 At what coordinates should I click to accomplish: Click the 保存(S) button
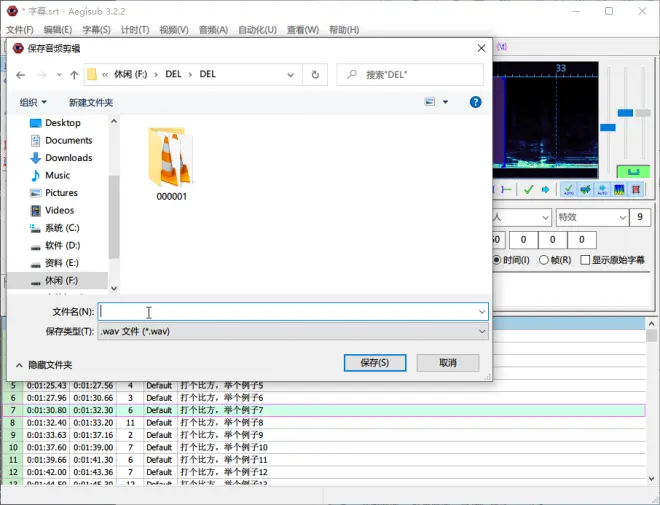(375, 363)
